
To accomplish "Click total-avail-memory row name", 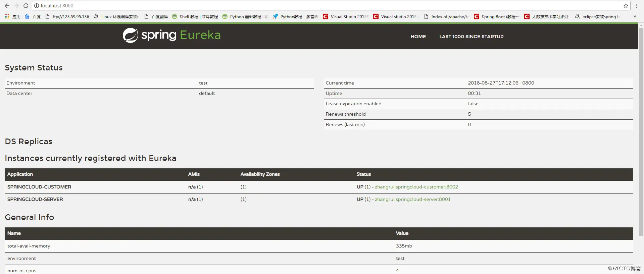I will click(x=29, y=246).
